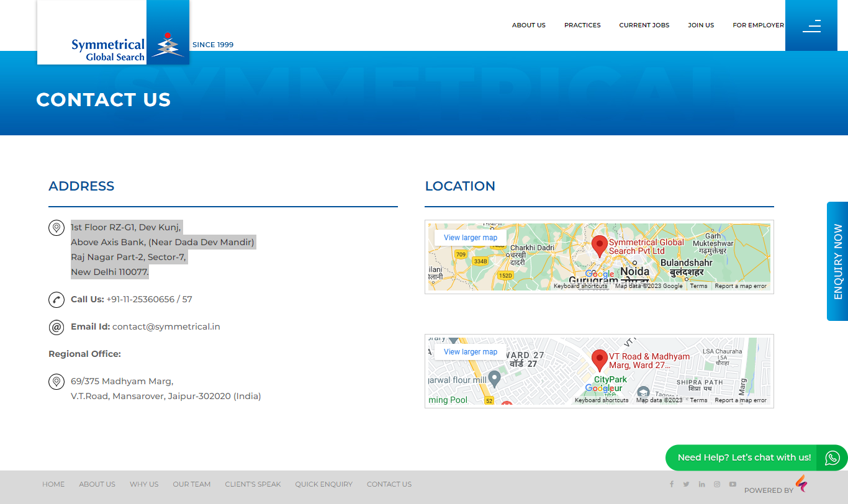Click the Symmetrical Global Search Pvt Ltd map label

(x=646, y=247)
